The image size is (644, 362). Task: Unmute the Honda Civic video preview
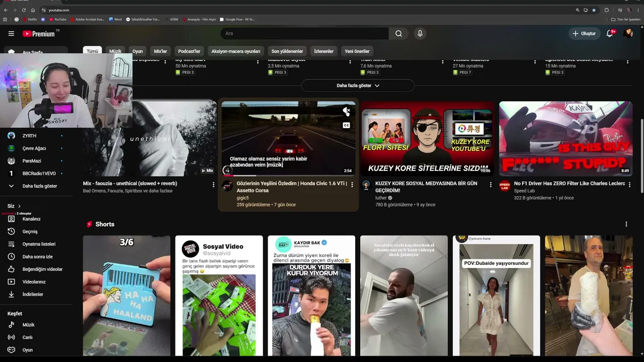coord(346,111)
